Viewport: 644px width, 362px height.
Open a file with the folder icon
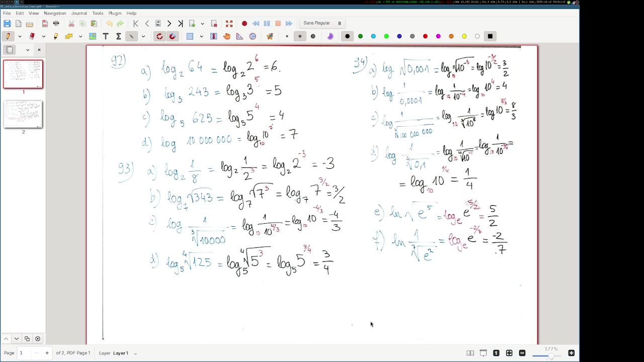tap(30, 24)
